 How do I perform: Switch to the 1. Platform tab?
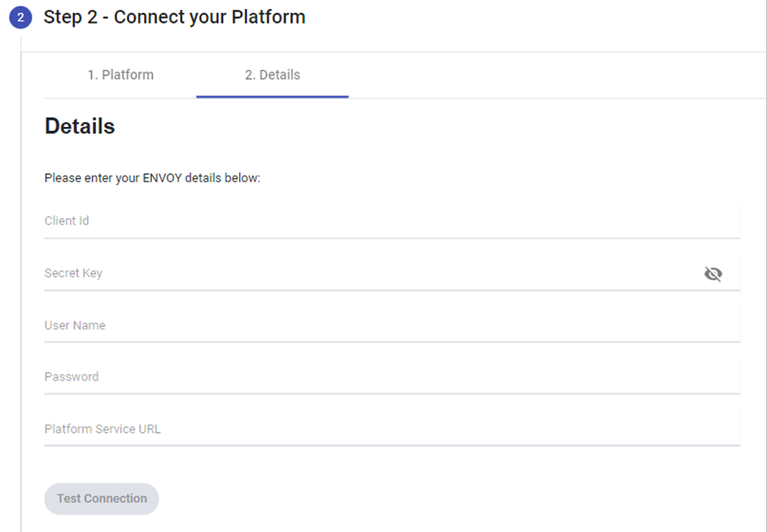click(120, 75)
